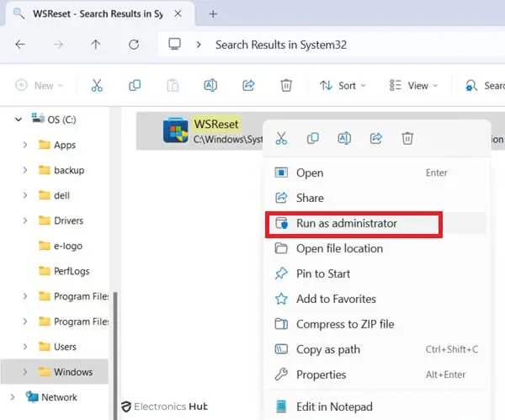Go up one folder level with Up arrow

pos(95,45)
